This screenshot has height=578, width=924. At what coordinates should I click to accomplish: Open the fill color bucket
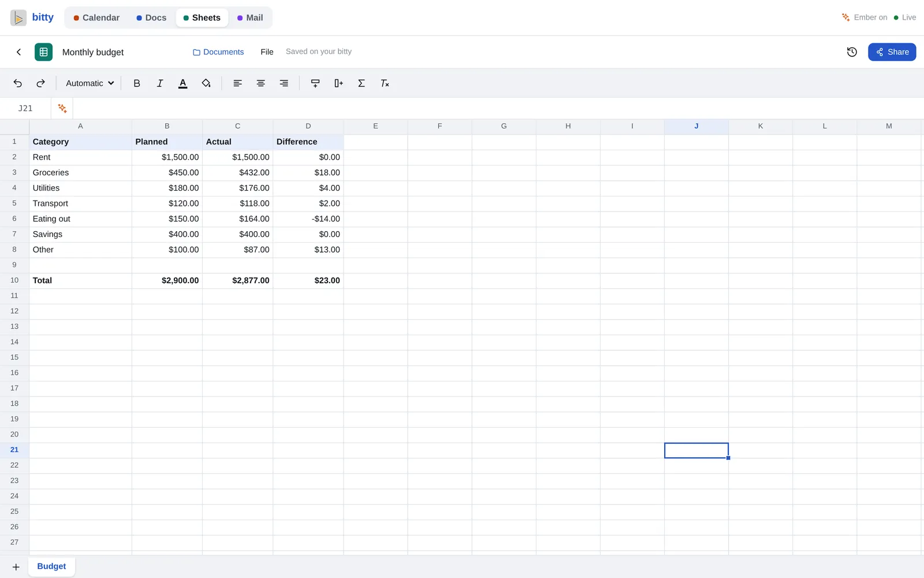[206, 83]
